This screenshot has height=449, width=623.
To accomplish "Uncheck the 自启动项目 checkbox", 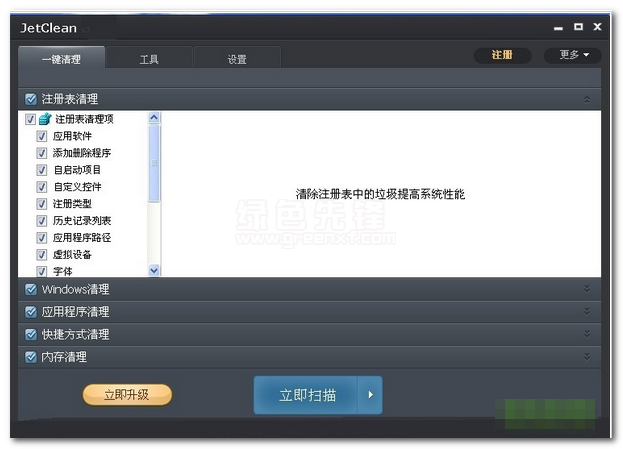I will tap(42, 170).
